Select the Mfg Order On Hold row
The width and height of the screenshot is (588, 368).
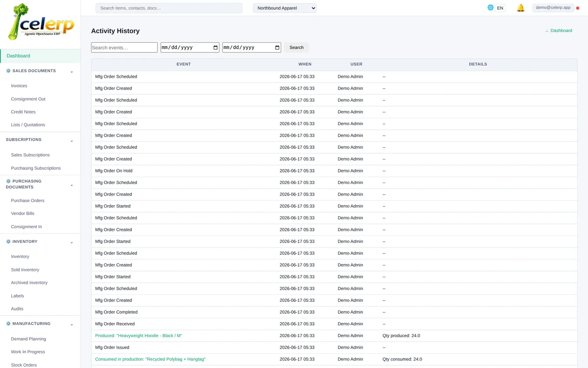[x=334, y=171]
